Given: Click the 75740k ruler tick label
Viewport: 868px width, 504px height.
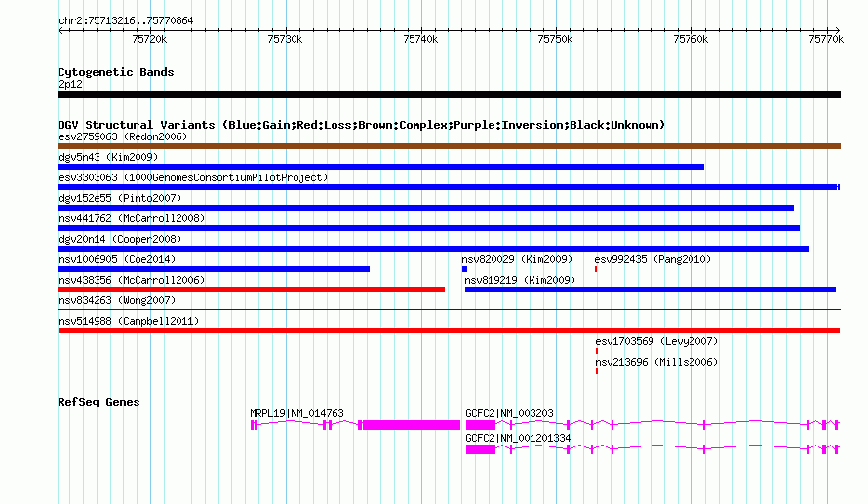Looking at the screenshot, I should tap(420, 39).
